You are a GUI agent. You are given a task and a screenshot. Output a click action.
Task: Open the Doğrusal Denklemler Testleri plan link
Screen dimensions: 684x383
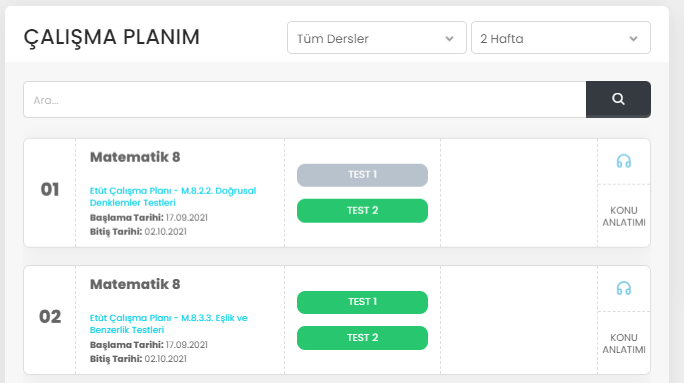tap(173, 197)
